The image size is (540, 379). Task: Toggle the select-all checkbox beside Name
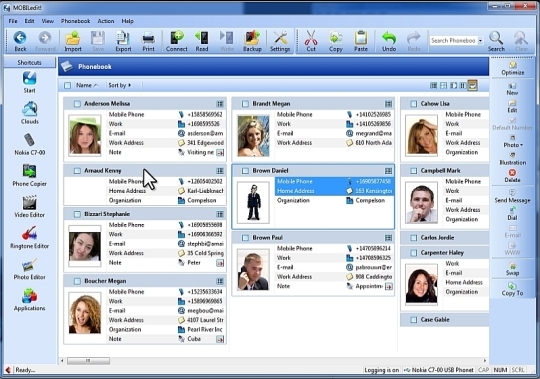click(x=68, y=85)
